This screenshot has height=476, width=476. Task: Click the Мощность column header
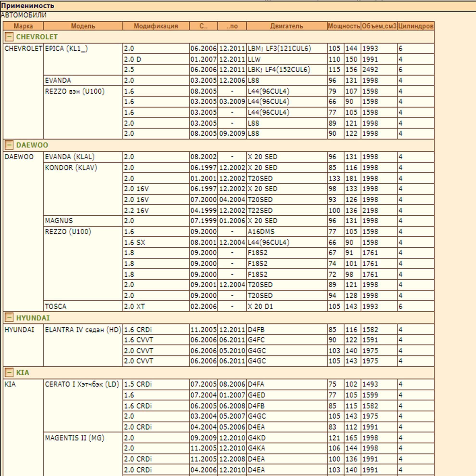(344, 26)
